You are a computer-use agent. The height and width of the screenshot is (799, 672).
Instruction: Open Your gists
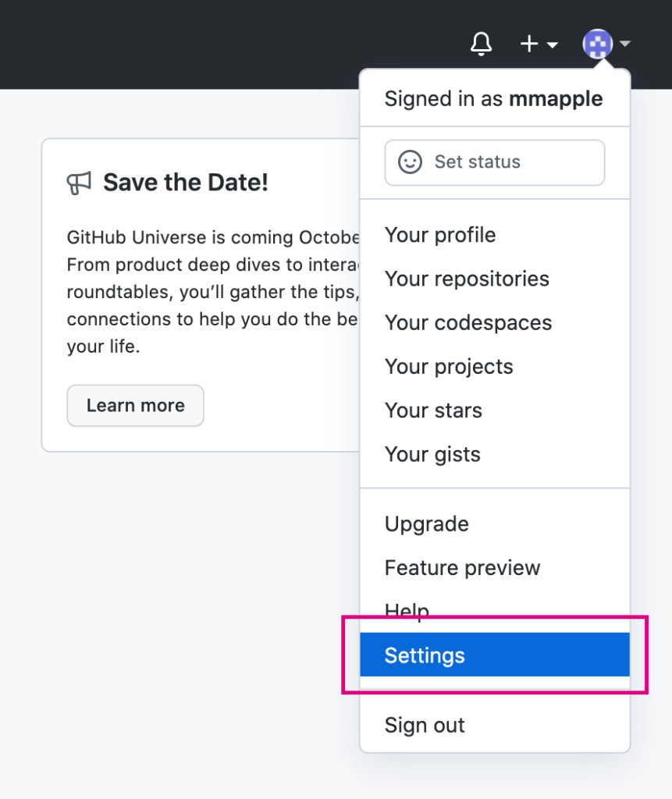432,454
